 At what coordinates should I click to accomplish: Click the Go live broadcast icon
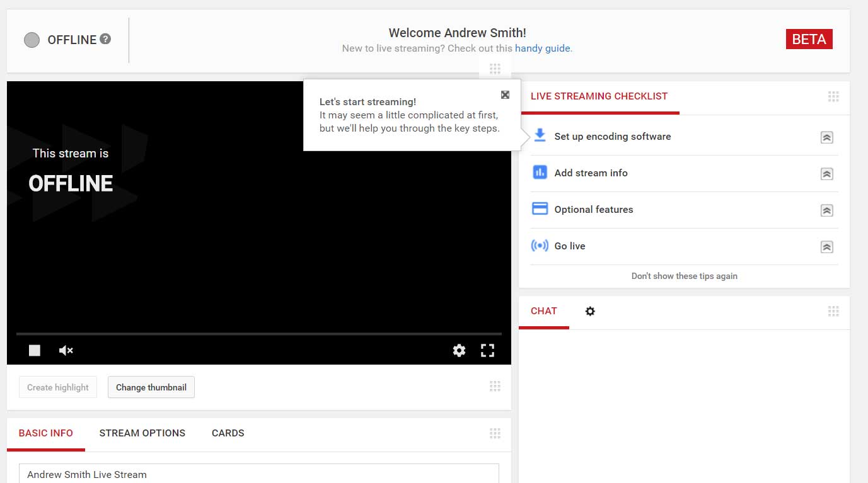[540, 246]
